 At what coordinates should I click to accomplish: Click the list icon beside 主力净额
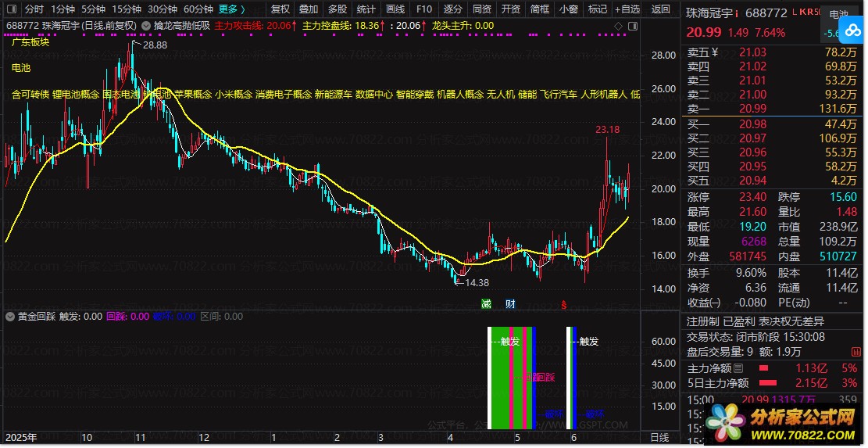point(738,368)
